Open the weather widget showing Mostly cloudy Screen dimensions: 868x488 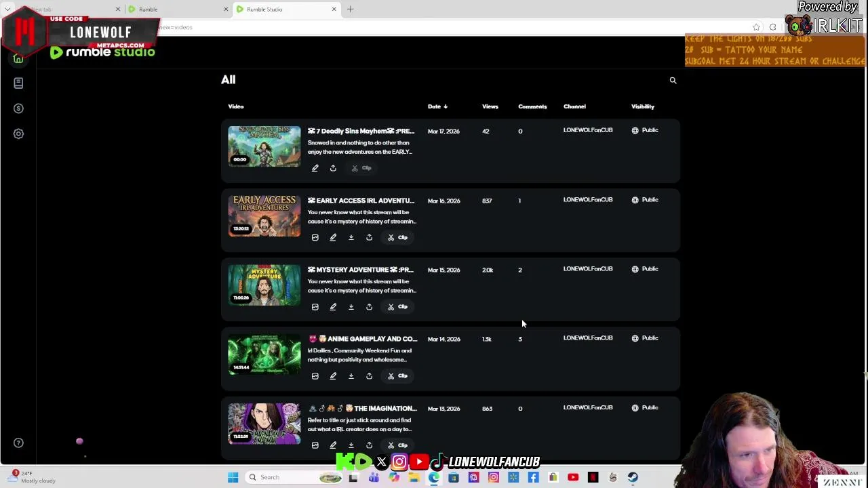(34, 477)
